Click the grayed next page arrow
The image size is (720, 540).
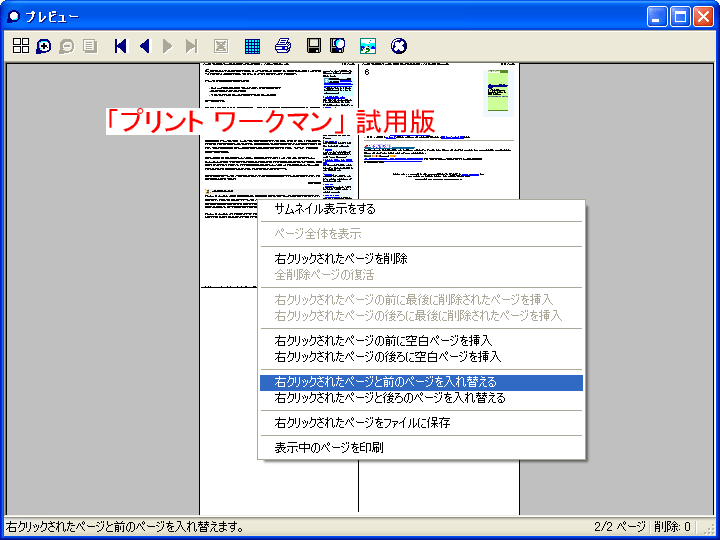pos(168,46)
